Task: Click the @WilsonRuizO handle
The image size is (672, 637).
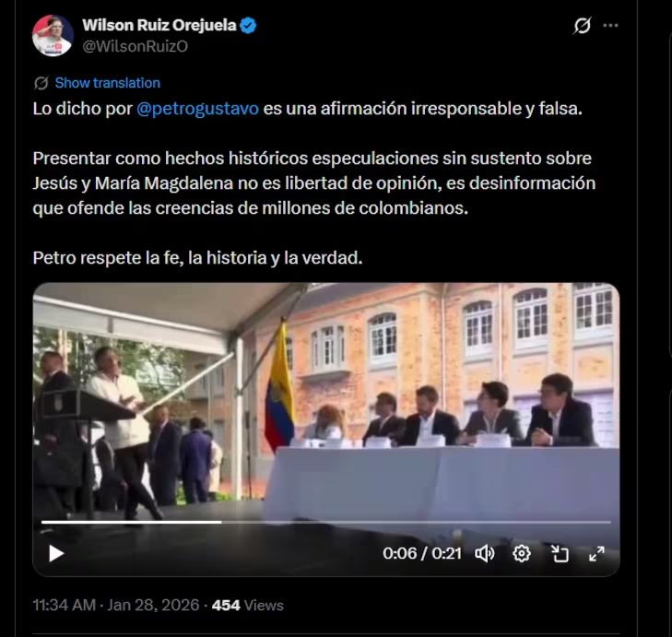Action: pyautogui.click(x=135, y=46)
